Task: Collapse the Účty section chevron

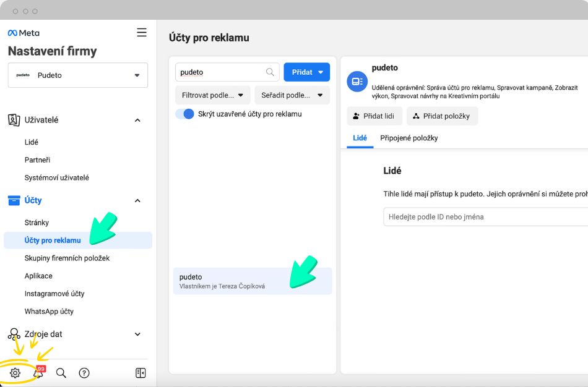Action: tap(137, 201)
